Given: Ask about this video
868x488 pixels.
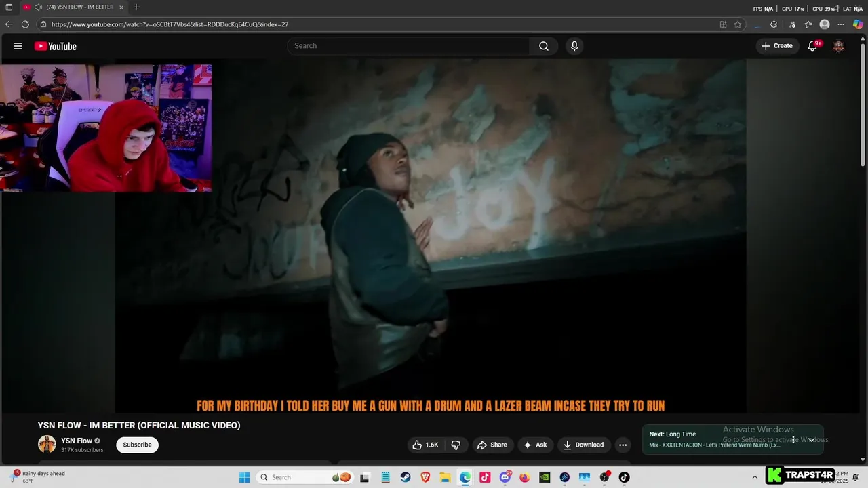Looking at the screenshot, I should [x=535, y=445].
